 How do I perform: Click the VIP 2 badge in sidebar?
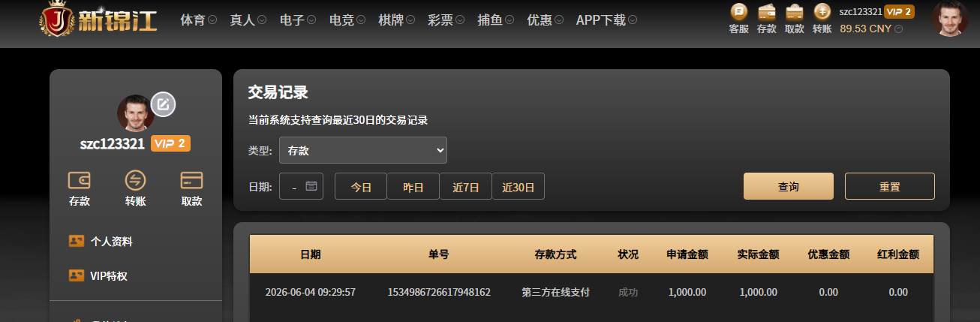pyautogui.click(x=170, y=144)
